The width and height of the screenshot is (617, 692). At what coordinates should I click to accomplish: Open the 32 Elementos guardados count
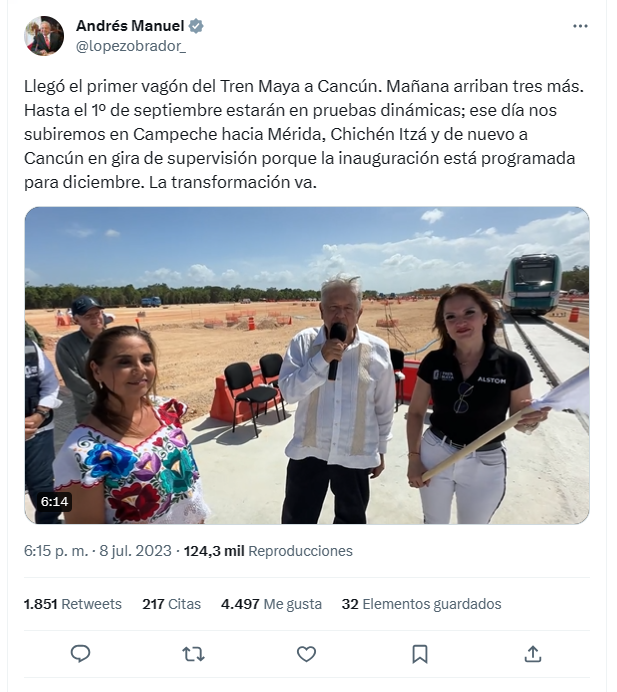(421, 604)
